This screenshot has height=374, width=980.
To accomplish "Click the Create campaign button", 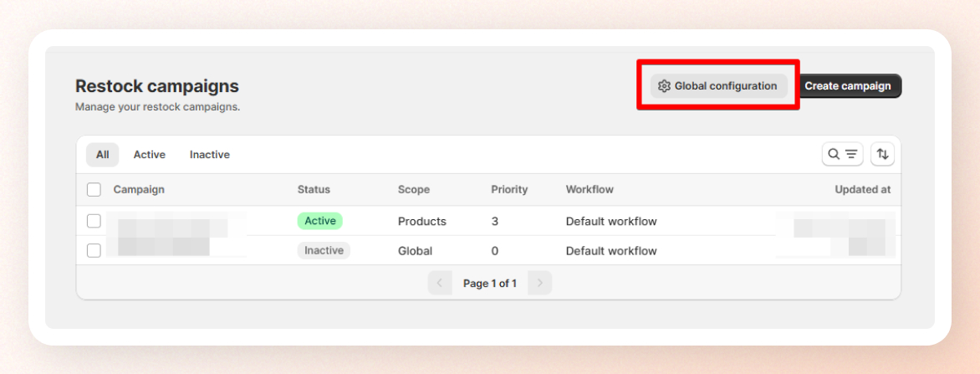I will pos(848,85).
